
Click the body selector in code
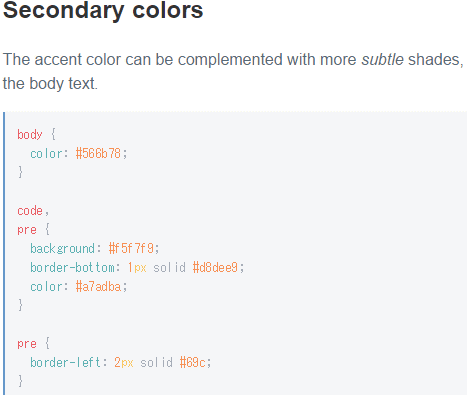[x=30, y=135]
